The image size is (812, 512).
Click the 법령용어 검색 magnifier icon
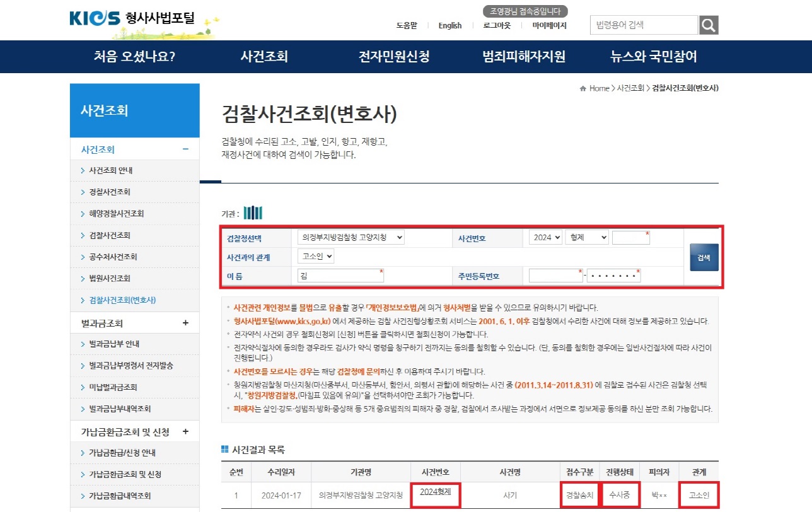click(709, 25)
